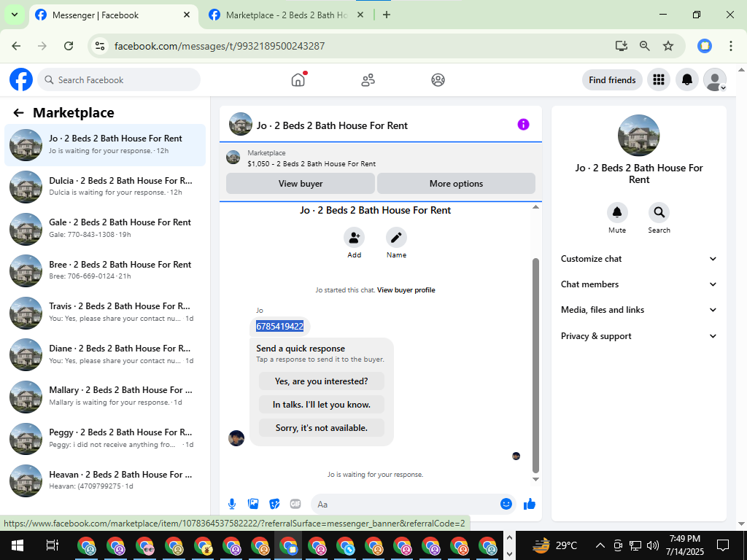Mute the conversation with the bell icon
This screenshot has width=747, height=560.
tap(617, 212)
